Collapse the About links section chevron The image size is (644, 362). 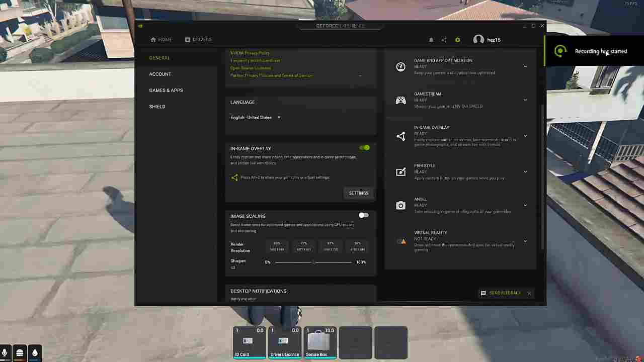coord(360,75)
